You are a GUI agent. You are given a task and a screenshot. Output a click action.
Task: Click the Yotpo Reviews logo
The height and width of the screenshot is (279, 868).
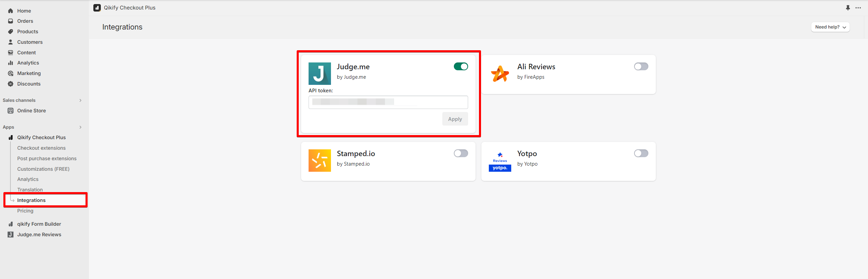(x=500, y=161)
